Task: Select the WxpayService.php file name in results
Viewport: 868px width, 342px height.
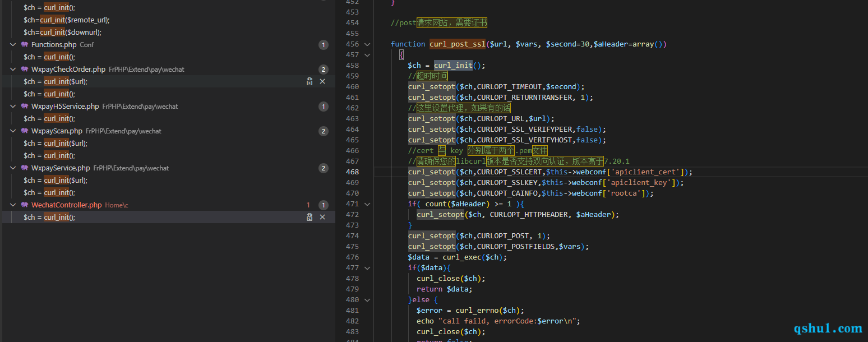Action: click(x=61, y=168)
